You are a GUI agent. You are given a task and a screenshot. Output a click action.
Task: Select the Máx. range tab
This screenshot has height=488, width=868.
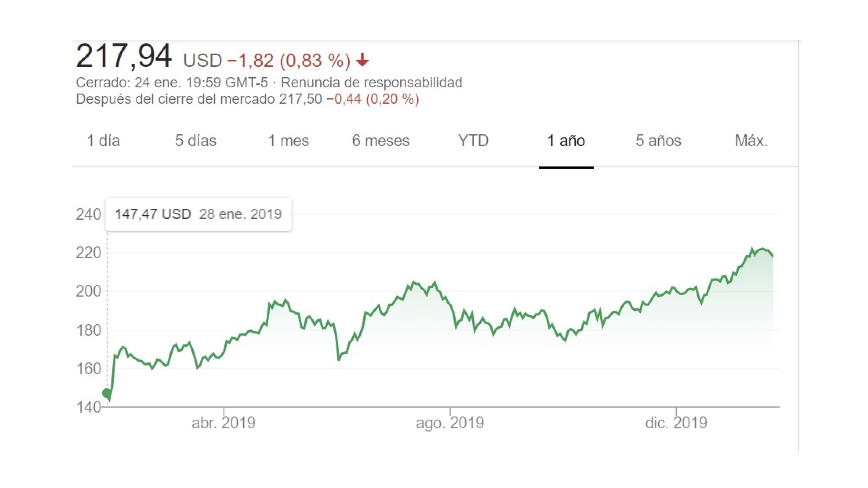[x=751, y=141]
